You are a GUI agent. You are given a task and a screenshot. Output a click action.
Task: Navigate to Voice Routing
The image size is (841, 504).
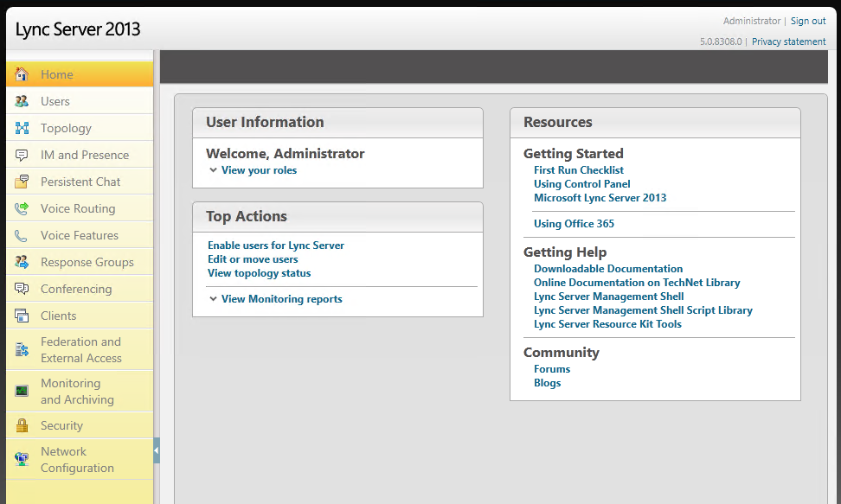(80, 208)
